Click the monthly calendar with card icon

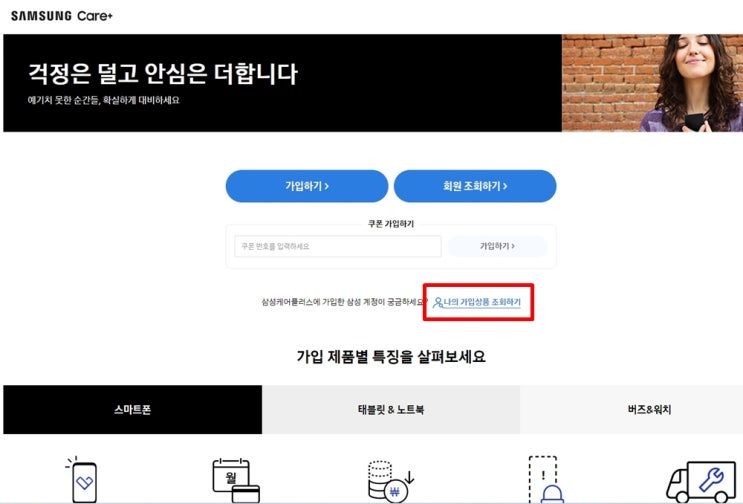(236, 480)
